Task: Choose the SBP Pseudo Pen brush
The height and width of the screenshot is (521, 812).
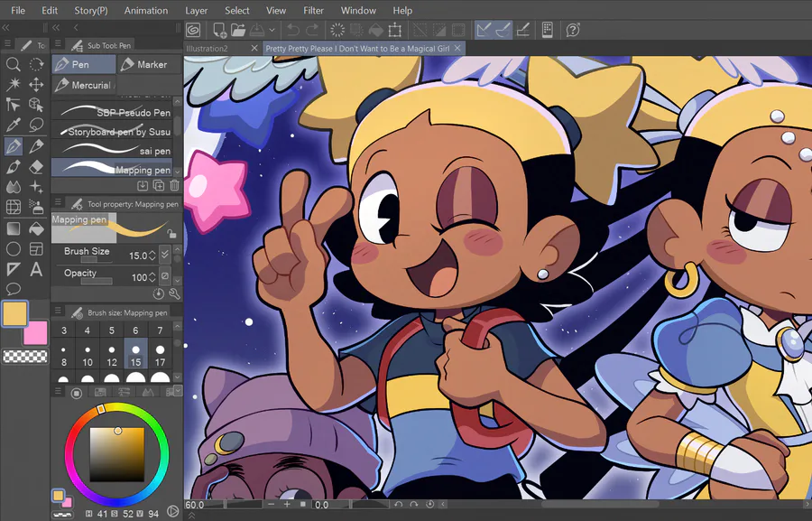Action: click(114, 112)
